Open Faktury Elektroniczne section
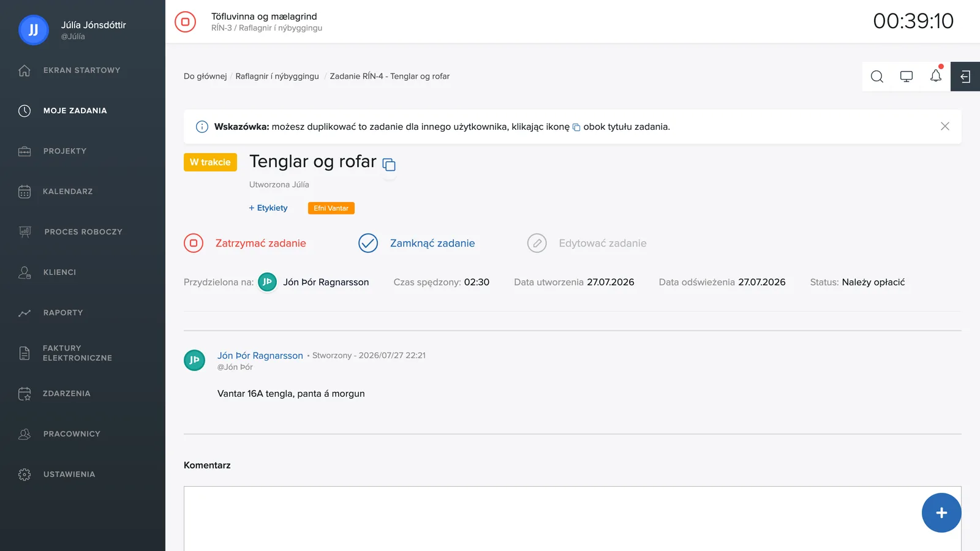The image size is (980, 551). point(77,353)
